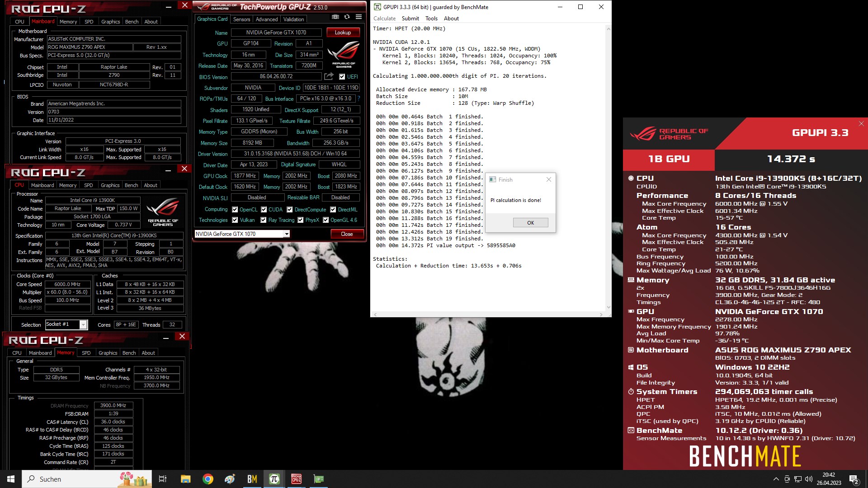Open the Tools menu in GPUPI
The image size is (868, 488).
tap(431, 19)
